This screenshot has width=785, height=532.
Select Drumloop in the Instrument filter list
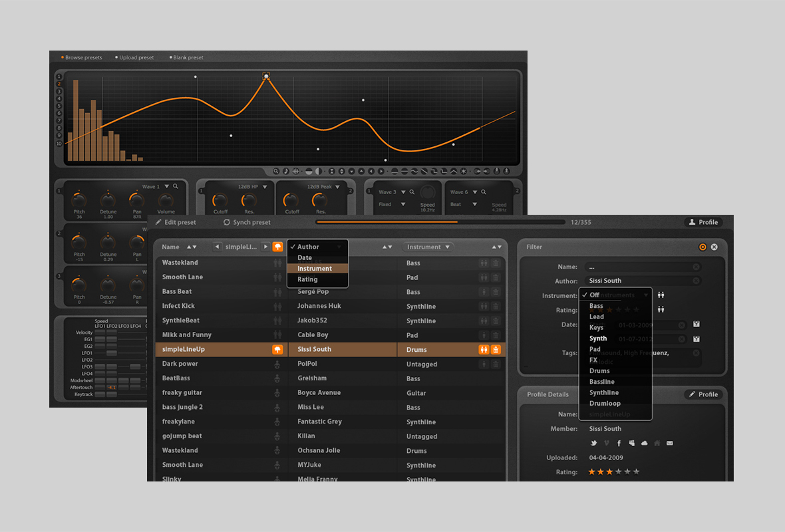point(605,404)
